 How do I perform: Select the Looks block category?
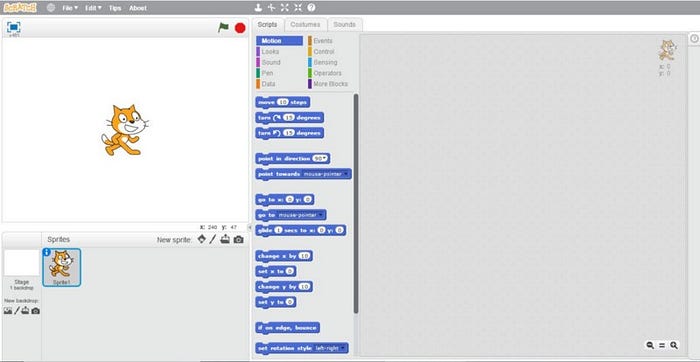(x=279, y=51)
